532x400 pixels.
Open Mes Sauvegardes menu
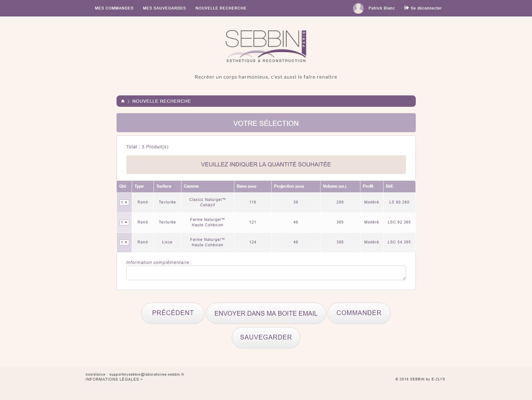(164, 8)
